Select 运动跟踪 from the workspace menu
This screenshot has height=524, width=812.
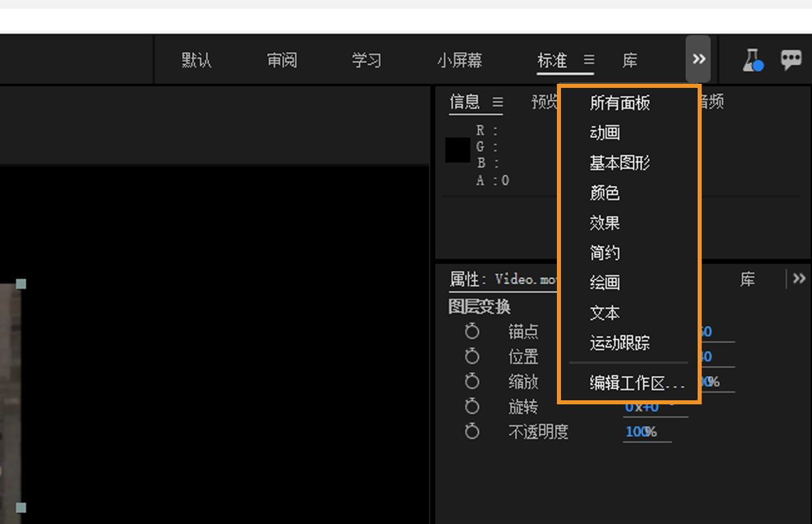tap(620, 343)
